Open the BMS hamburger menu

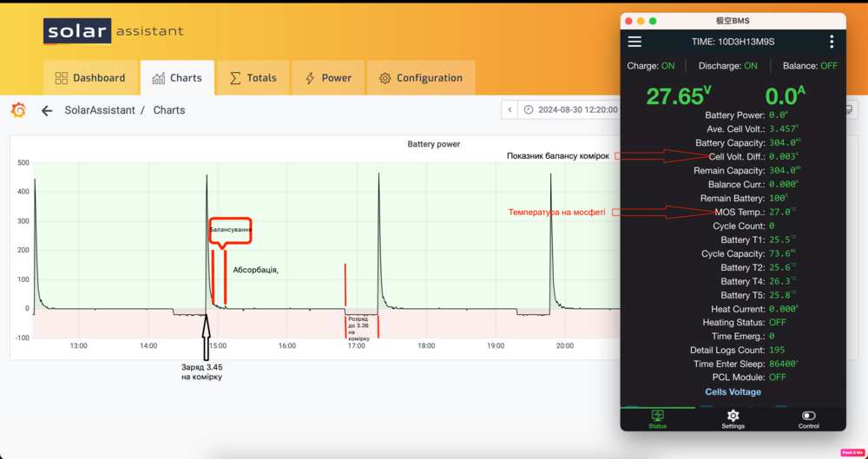click(635, 42)
